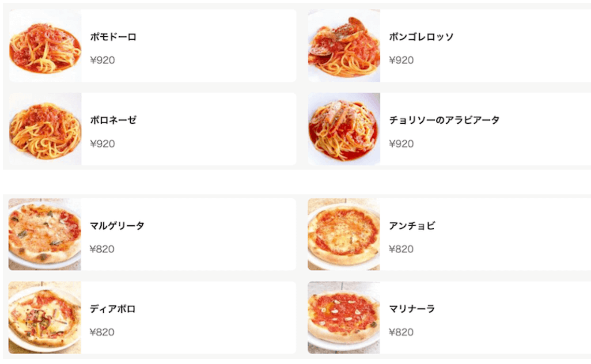Click the ¥820 price under マルゲリータ
This screenshot has height=364, width=591.
click(x=102, y=249)
